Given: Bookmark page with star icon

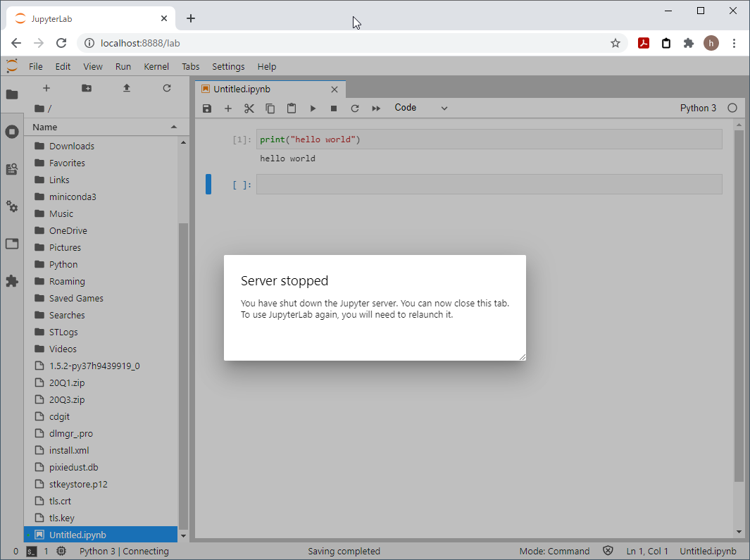Looking at the screenshot, I should [615, 43].
